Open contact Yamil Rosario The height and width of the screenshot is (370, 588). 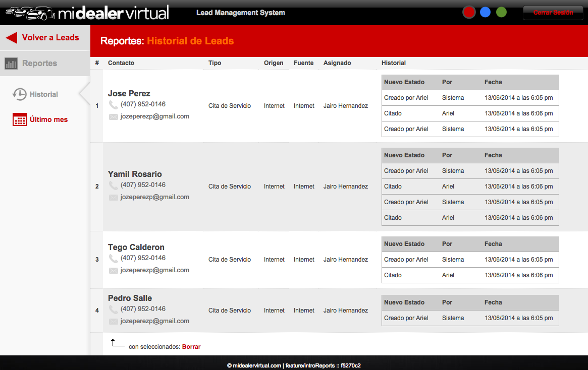pos(135,174)
